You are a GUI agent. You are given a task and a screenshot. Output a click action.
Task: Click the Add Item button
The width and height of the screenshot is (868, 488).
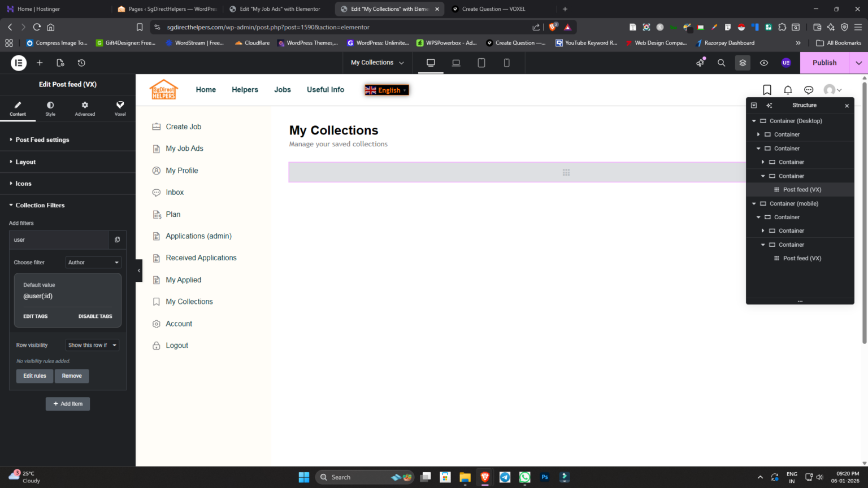68,404
